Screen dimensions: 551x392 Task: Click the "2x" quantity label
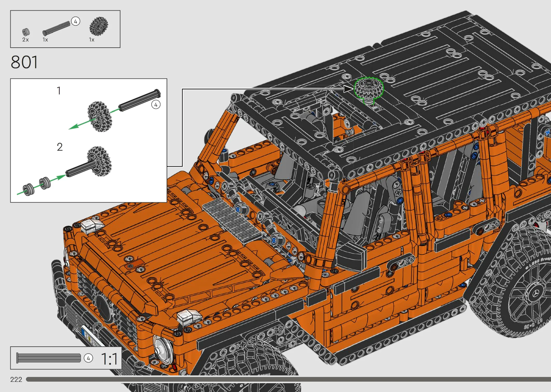point(25,40)
